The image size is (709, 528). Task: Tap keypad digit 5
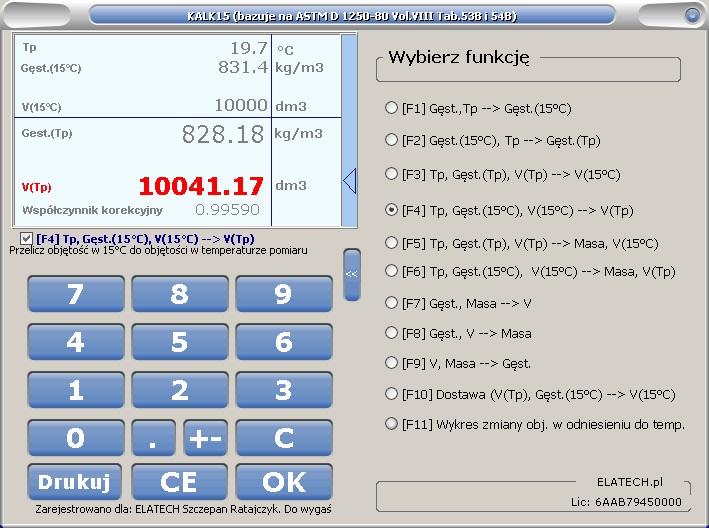(x=180, y=342)
